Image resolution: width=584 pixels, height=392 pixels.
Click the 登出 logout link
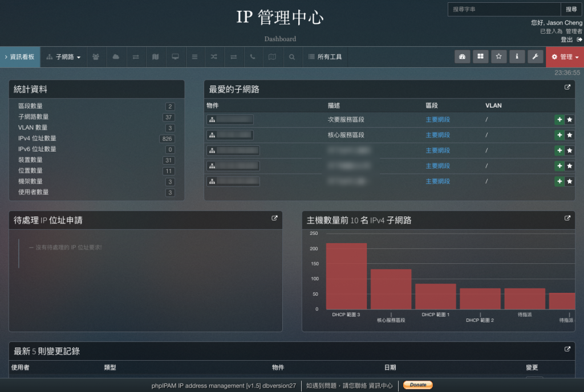tap(566, 39)
